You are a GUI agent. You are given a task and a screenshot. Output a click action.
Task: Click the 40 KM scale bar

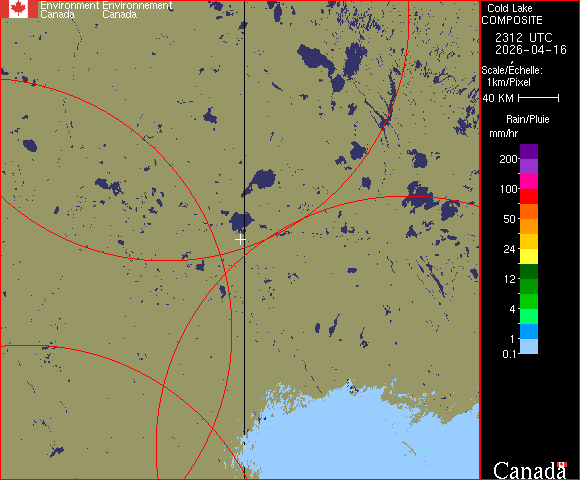(538, 98)
